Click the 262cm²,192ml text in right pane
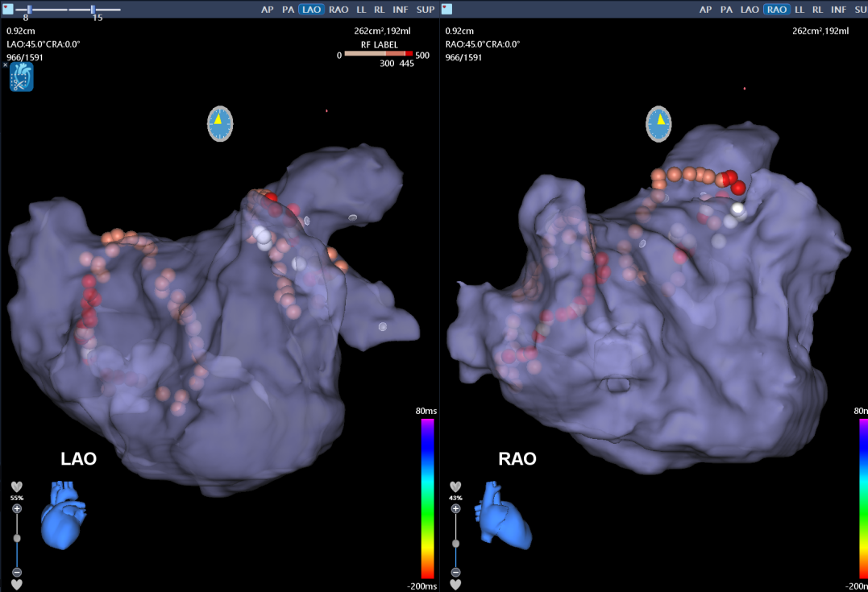 (x=820, y=31)
